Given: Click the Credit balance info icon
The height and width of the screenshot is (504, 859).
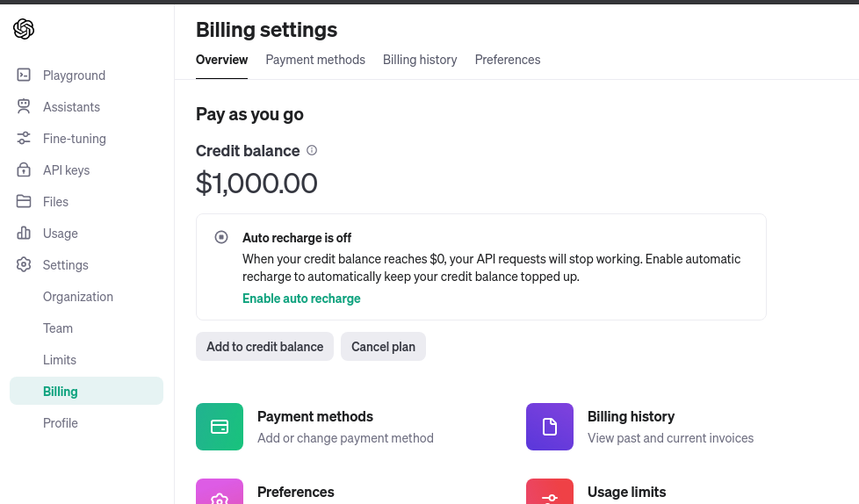Looking at the screenshot, I should (312, 150).
